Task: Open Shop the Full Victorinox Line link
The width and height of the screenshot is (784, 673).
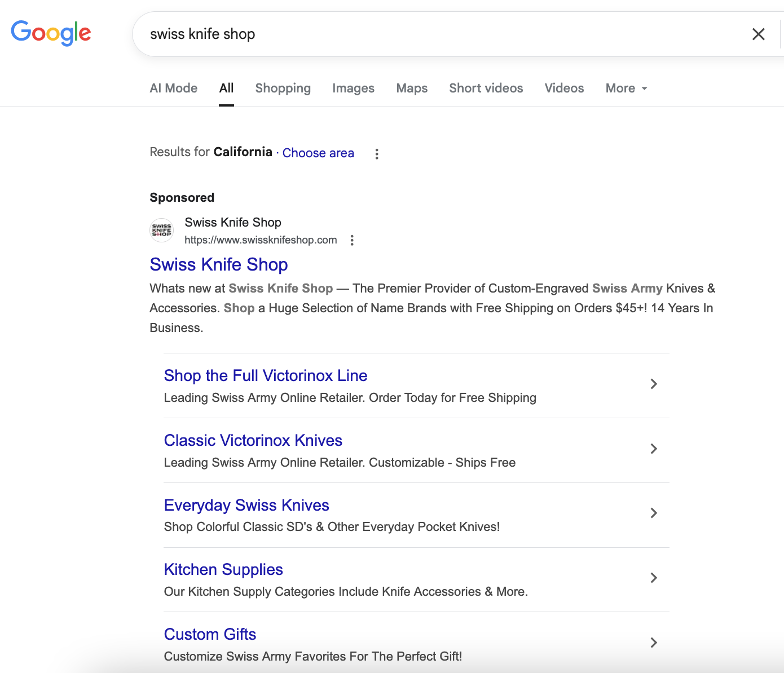Action: click(x=266, y=375)
